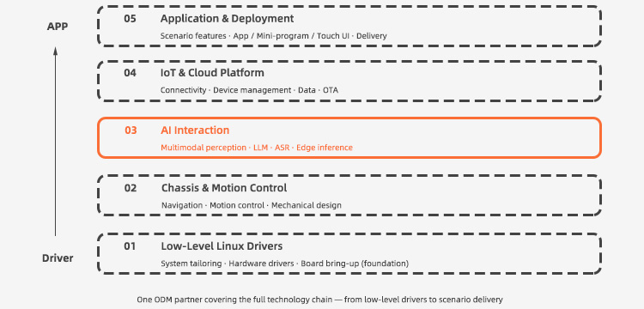Click the upward arrow between Driver and APP

[x=56, y=142]
